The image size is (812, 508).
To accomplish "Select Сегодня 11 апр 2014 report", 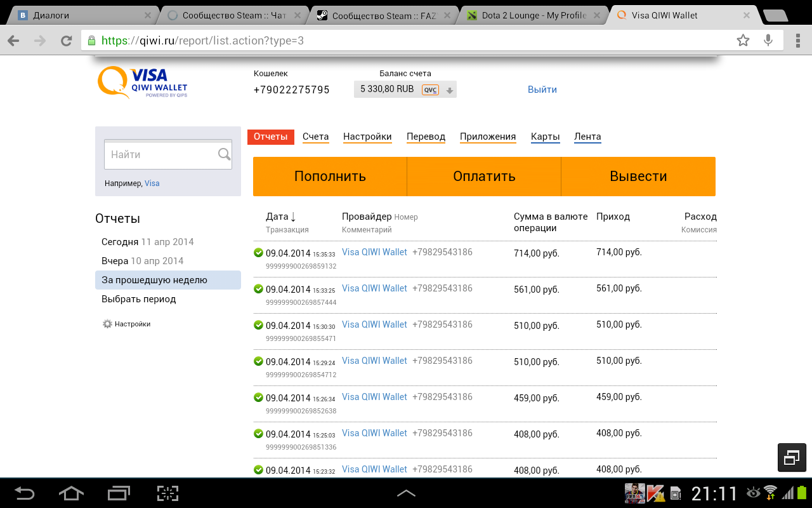I will coord(148,242).
